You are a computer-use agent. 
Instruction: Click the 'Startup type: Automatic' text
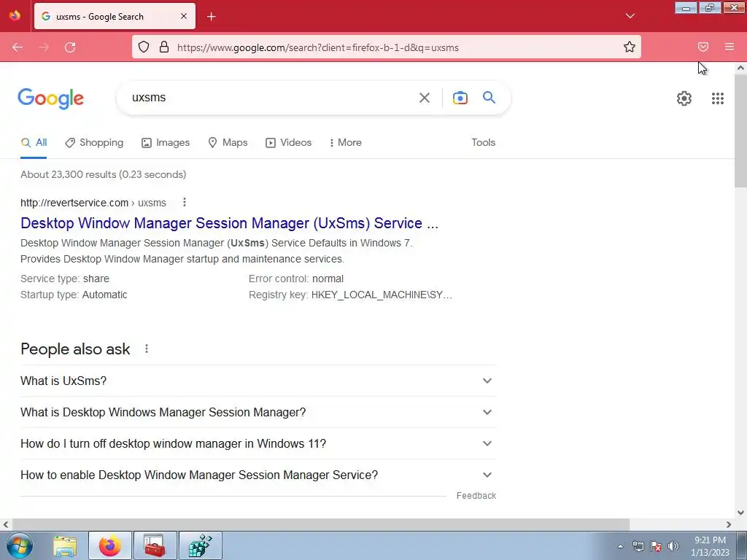pos(74,295)
